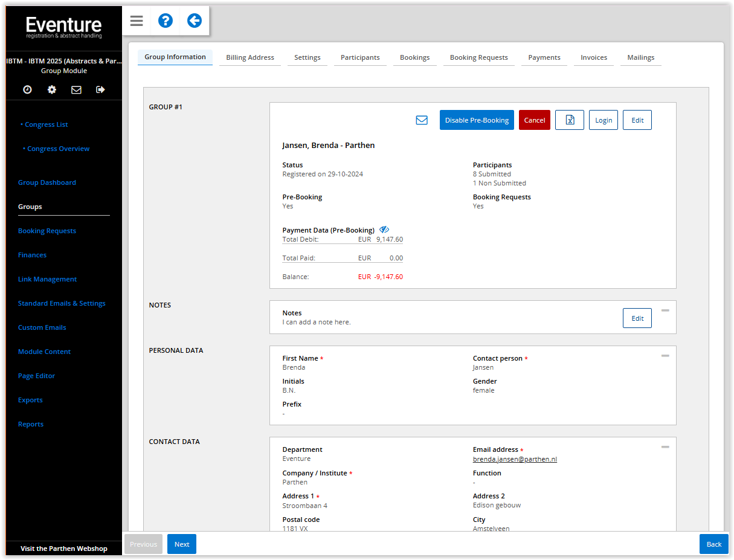
Task: Open the Participants tab
Action: tap(360, 57)
